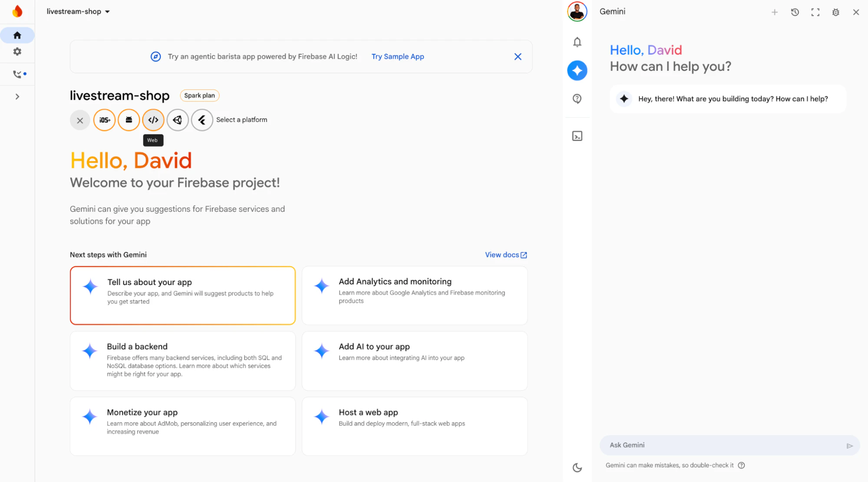Open the Gemini sparkle panel button
The image size is (868, 482).
coord(577,70)
